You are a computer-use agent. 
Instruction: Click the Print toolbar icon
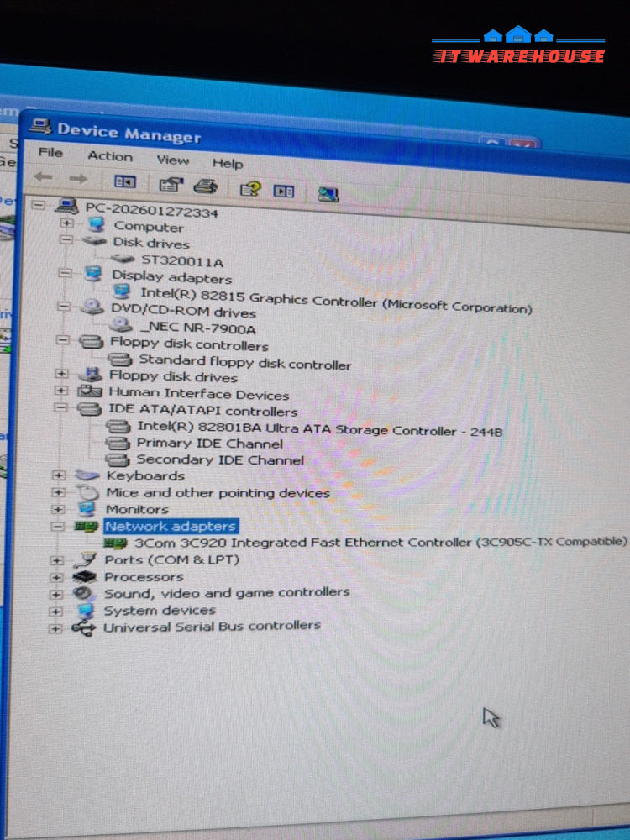pyautogui.click(x=205, y=186)
